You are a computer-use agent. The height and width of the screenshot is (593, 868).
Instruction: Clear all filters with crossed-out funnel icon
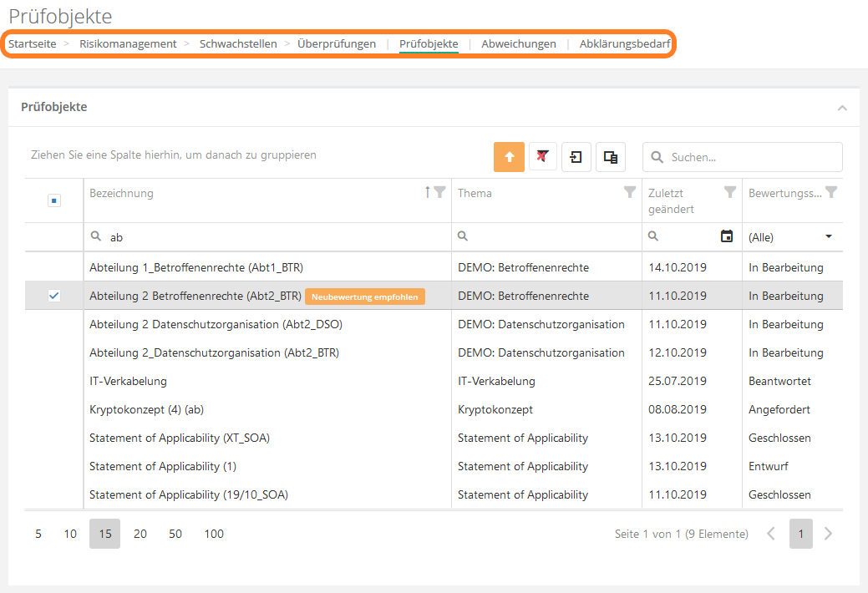point(543,157)
